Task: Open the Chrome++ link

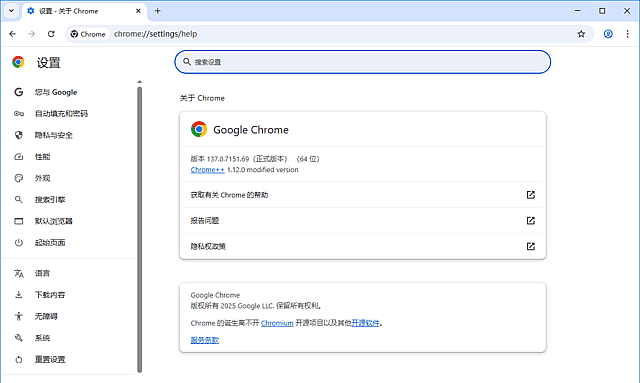Action: click(207, 170)
